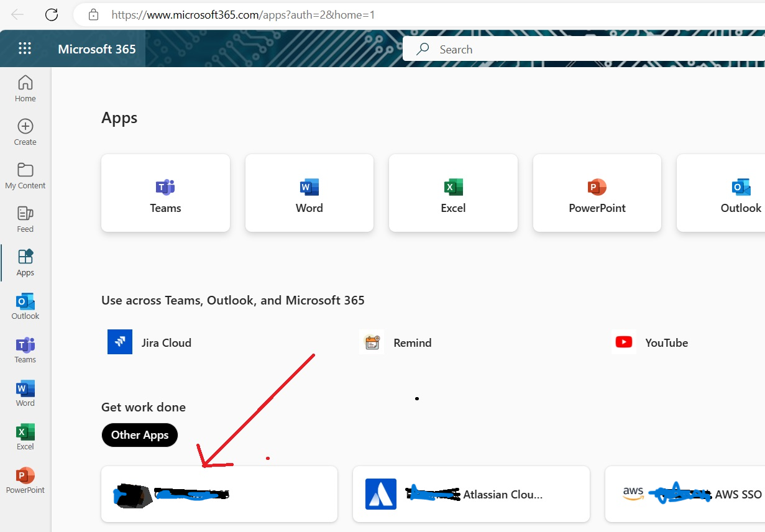Open the Outlook app card
This screenshot has height=532, width=765.
pos(721,193)
